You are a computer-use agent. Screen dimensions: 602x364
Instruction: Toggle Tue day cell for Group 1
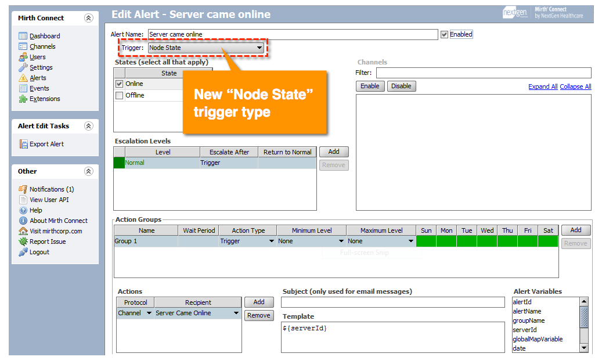point(467,241)
